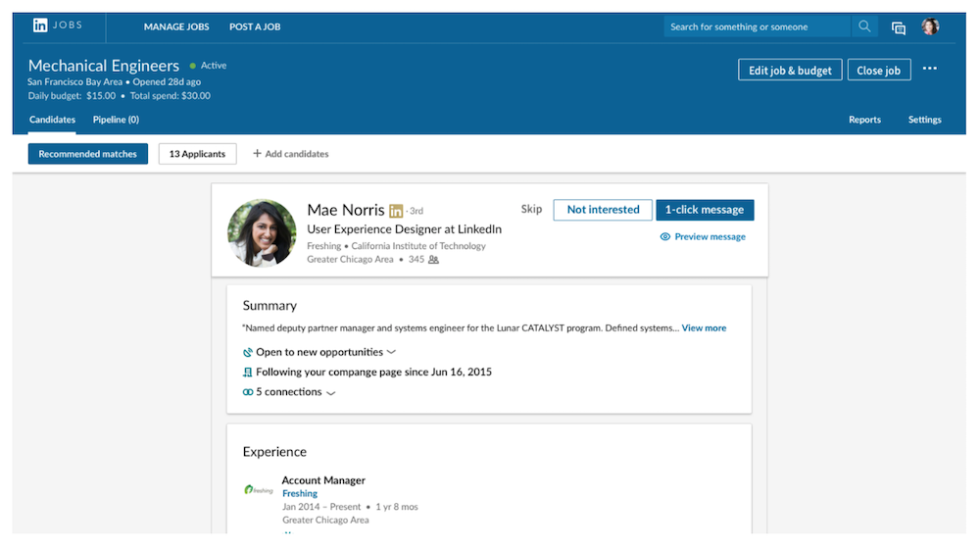The width and height of the screenshot is (980, 549).
Task: Send a 1-click message
Action: (705, 210)
